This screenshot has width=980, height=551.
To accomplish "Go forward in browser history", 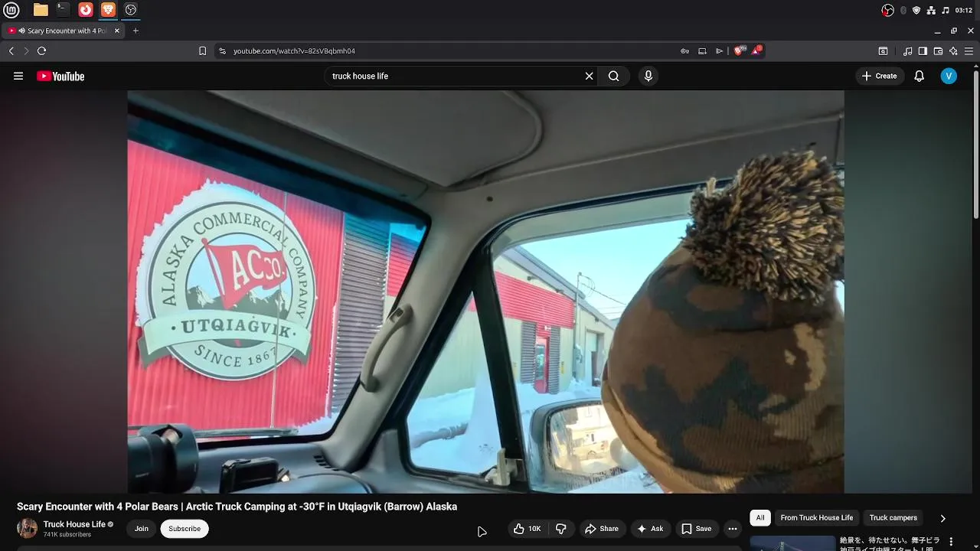I will (26, 51).
